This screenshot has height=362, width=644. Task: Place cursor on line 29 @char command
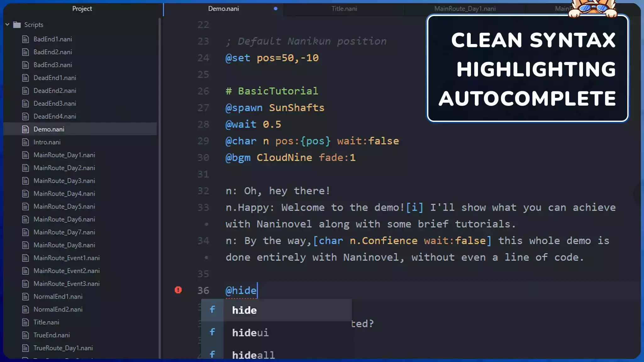point(241,141)
